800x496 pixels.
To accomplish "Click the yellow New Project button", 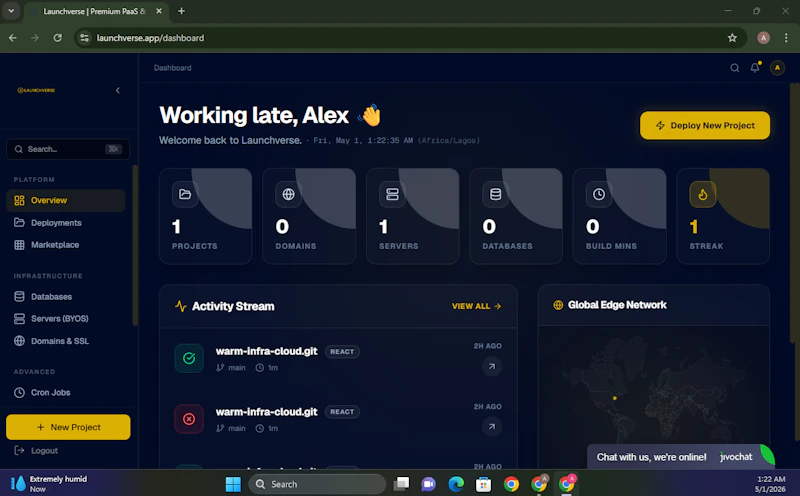I will click(68, 427).
